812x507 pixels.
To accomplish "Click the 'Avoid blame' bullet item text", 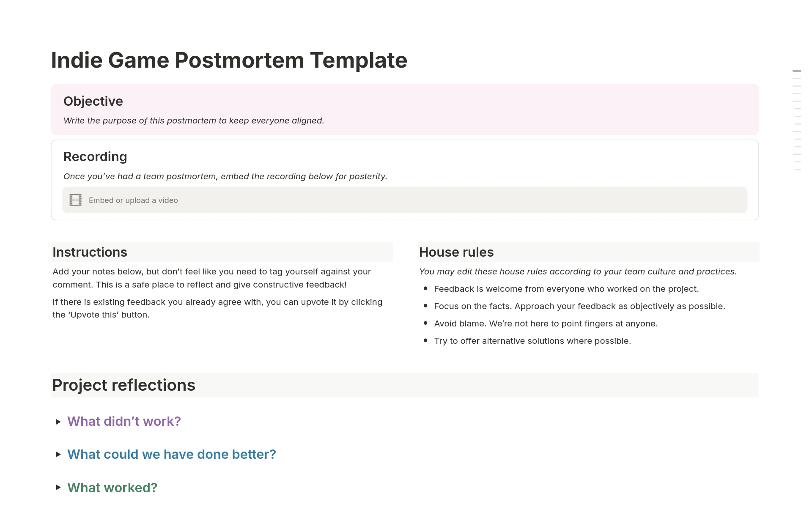I will pos(546,323).
